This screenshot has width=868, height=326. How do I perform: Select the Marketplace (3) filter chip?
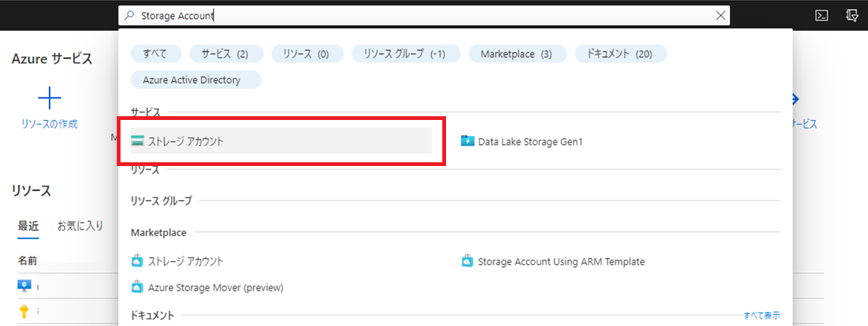(x=516, y=54)
